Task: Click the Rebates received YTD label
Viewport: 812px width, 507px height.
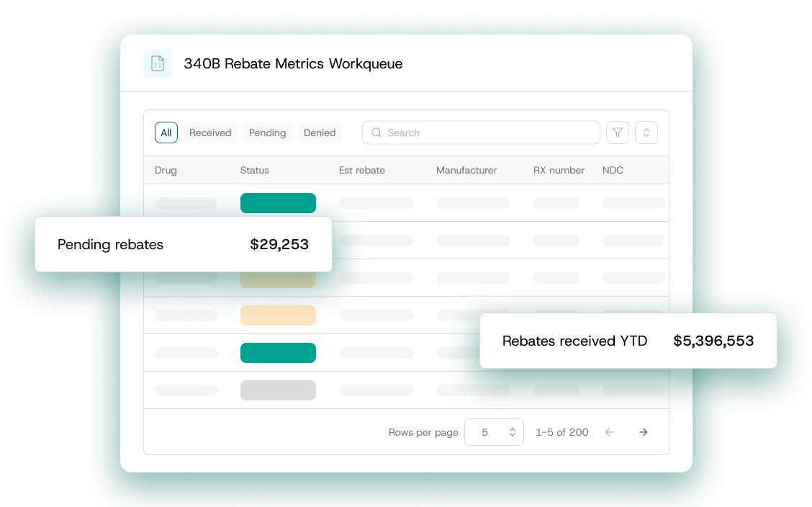Action: point(575,341)
